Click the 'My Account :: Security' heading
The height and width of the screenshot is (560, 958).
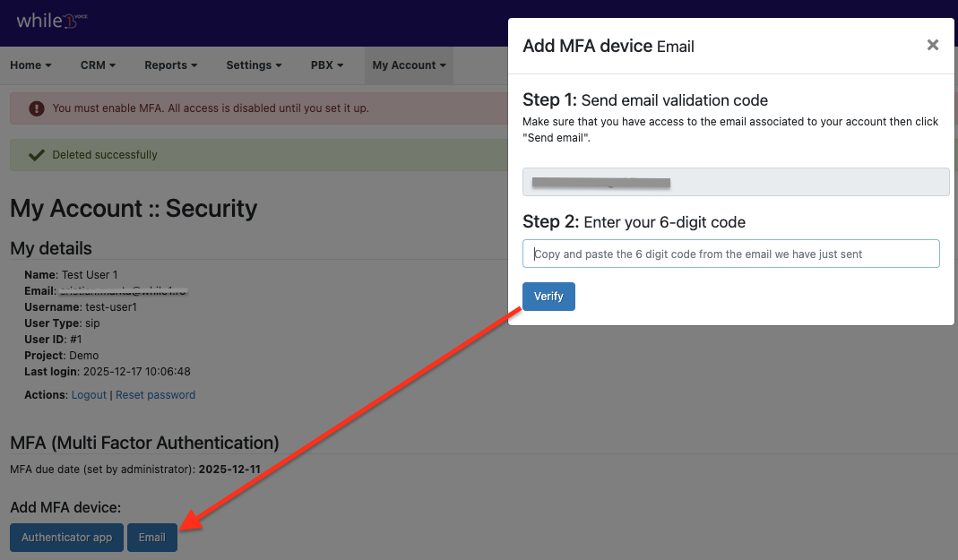134,209
